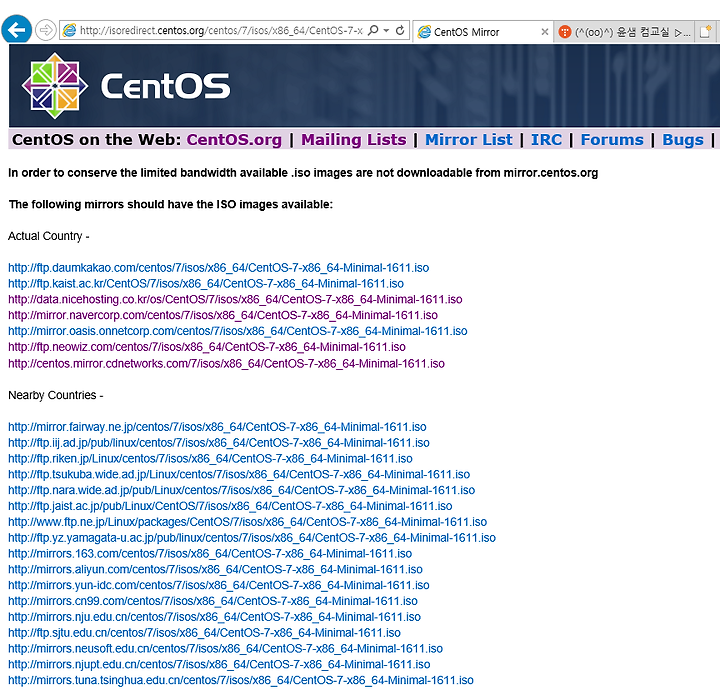The height and width of the screenshot is (690, 720).
Task: Click the bandwidth notice sentence about mirror.centos.org
Action: pyautogui.click(x=303, y=173)
